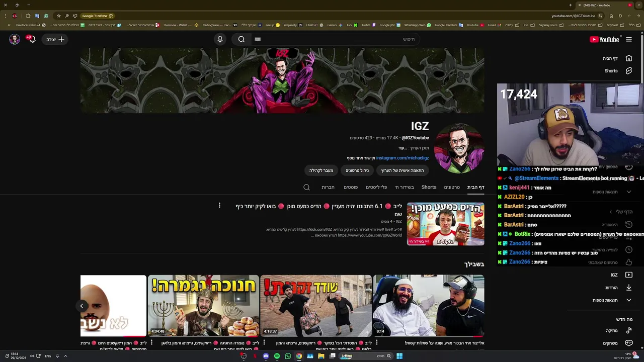Expand channel description via 'עוד' link

click(x=403, y=148)
